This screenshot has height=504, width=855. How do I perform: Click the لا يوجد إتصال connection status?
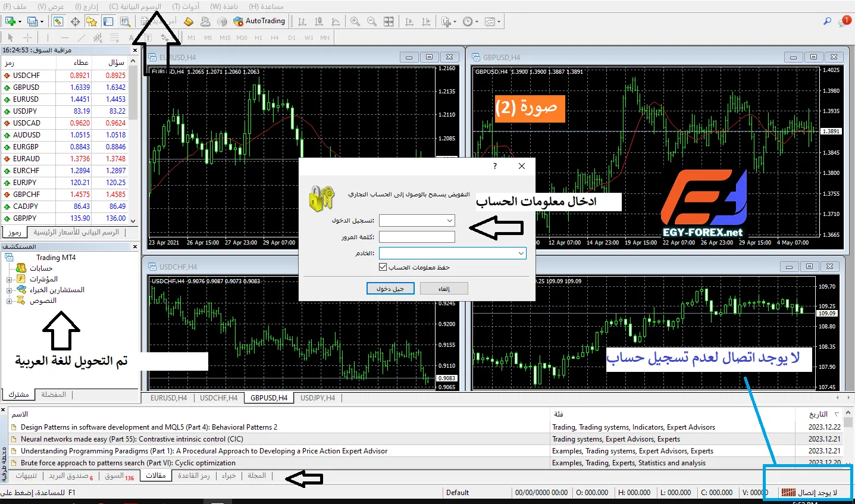809,493
